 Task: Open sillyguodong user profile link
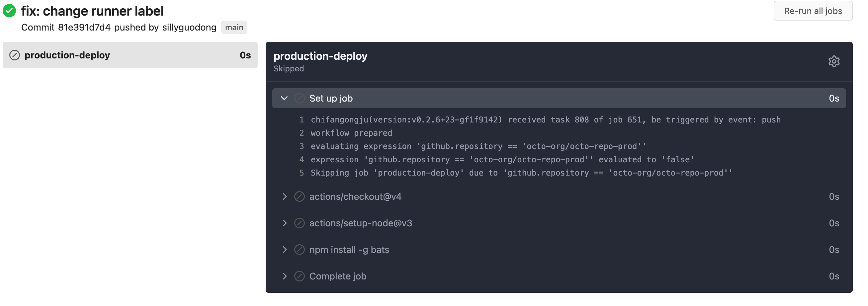[189, 28]
